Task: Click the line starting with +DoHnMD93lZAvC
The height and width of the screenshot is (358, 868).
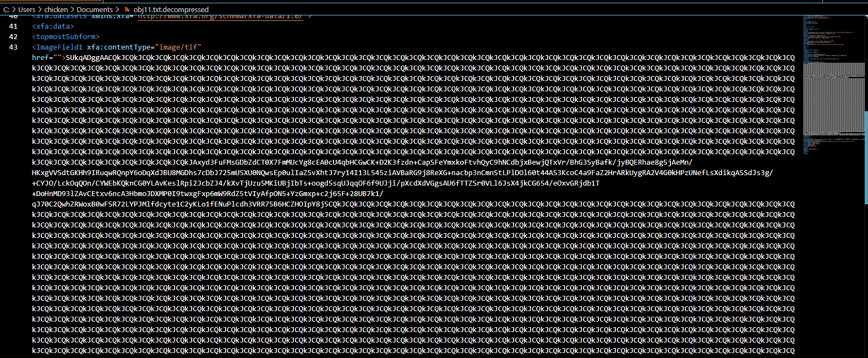Action: [x=208, y=193]
